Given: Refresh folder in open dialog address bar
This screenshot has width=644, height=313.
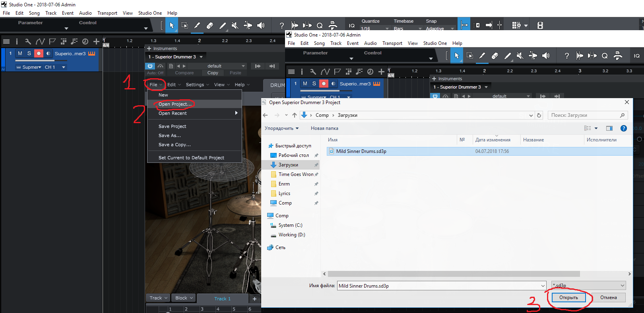Looking at the screenshot, I should [539, 115].
